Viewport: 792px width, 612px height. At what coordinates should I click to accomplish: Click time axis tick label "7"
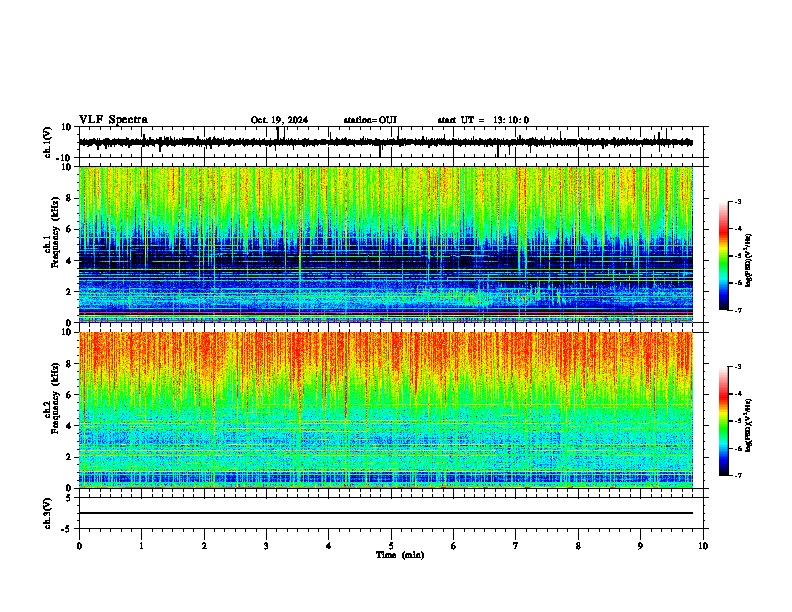pos(516,546)
